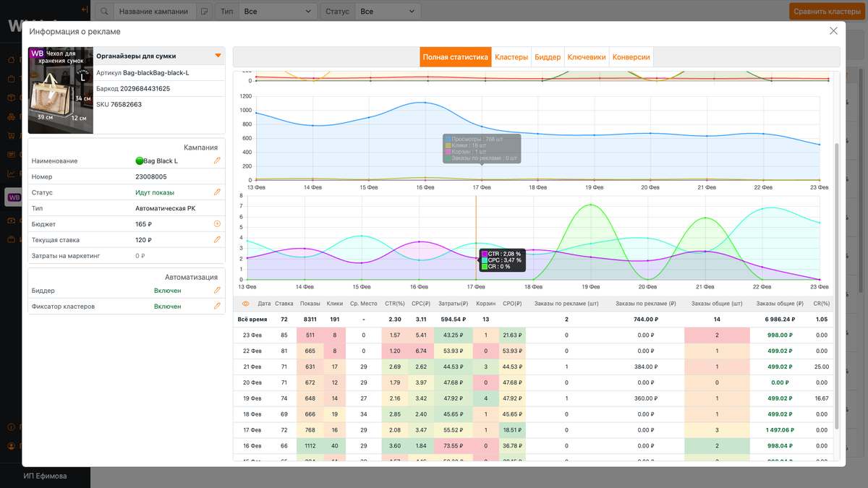This screenshot has width=868, height=488.
Task: Open the Конверсии tab
Action: (631, 57)
